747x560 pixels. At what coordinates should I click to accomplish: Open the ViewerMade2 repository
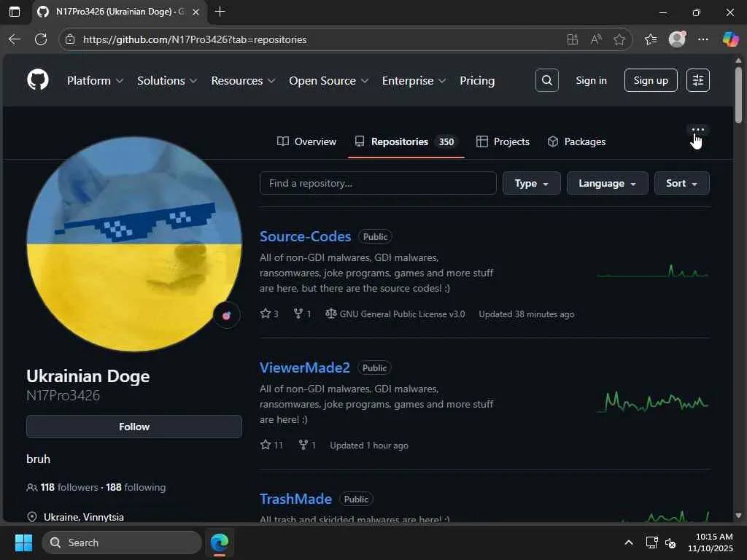(x=304, y=367)
